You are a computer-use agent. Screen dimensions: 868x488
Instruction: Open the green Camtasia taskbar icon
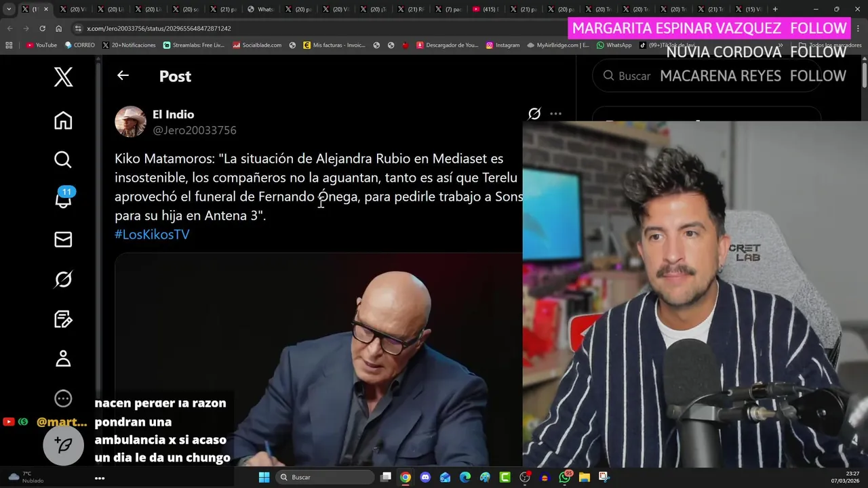click(x=505, y=477)
